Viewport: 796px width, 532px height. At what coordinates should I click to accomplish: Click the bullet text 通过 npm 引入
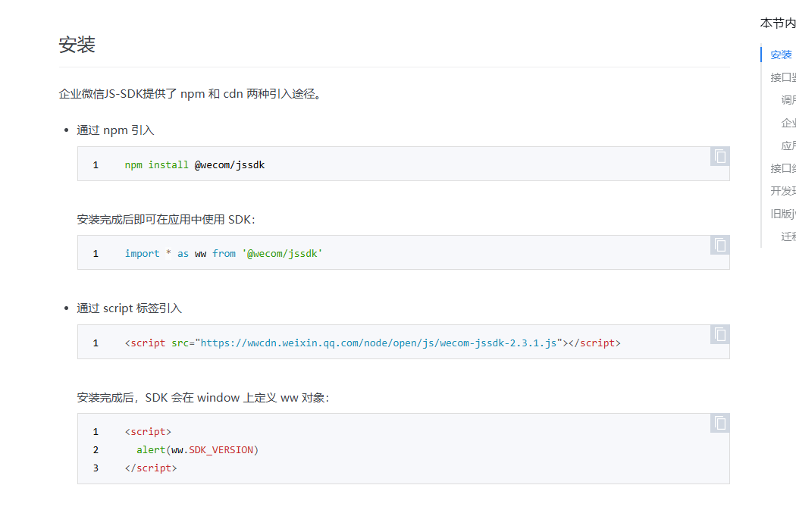(115, 130)
